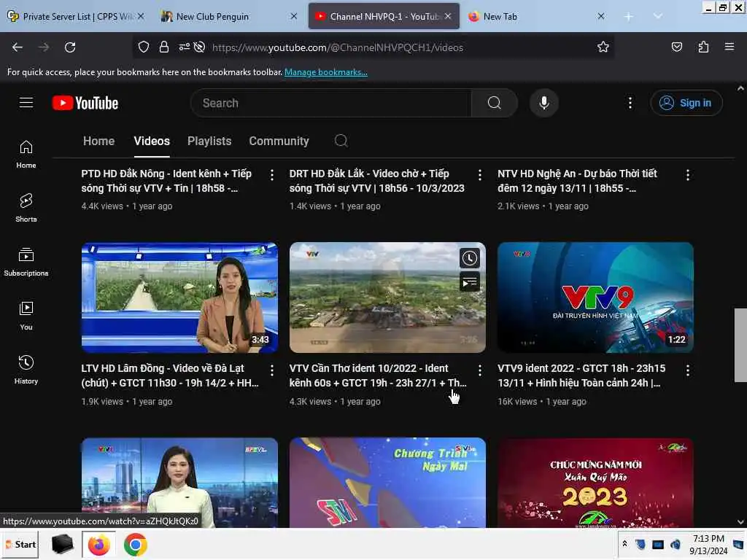This screenshot has height=560, width=747.
Task: Close the Channel NHVPQ-1 YouTube tab
Action: coord(448,16)
